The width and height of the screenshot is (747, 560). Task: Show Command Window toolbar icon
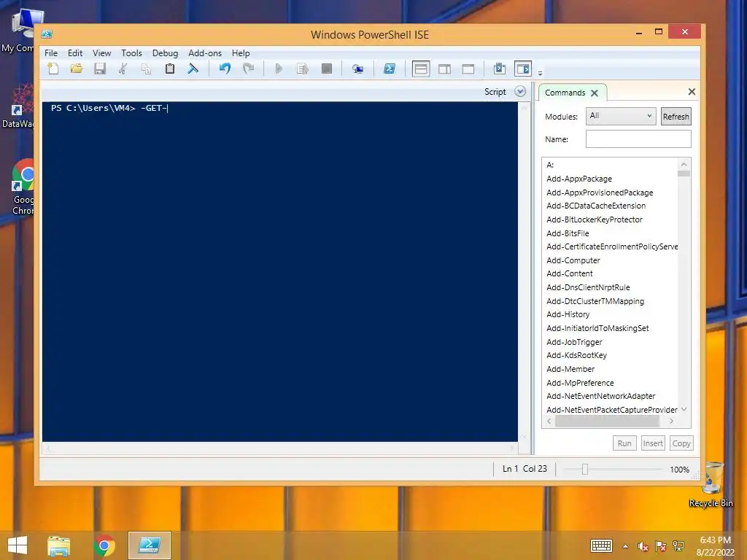coord(499,69)
